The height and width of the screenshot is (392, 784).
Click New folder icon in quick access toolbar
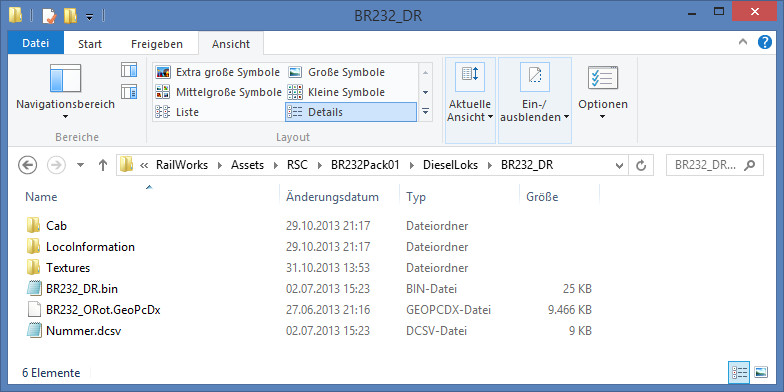point(70,16)
